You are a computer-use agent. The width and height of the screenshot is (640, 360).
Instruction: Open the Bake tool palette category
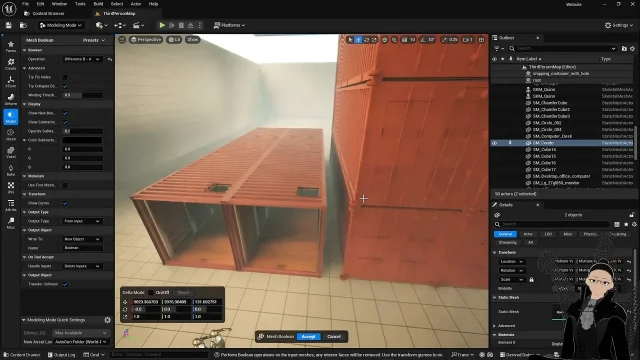point(11,170)
